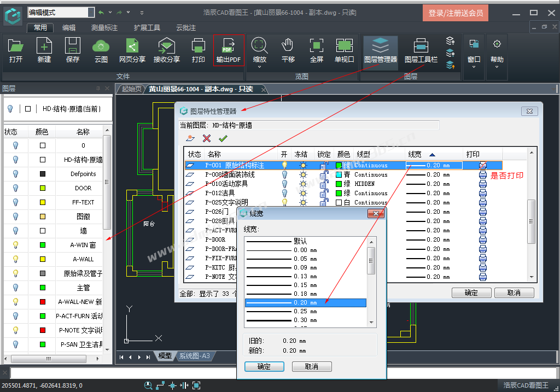Click green color swatch of P-001 layer
This screenshot has width=560, height=392.
339,165
